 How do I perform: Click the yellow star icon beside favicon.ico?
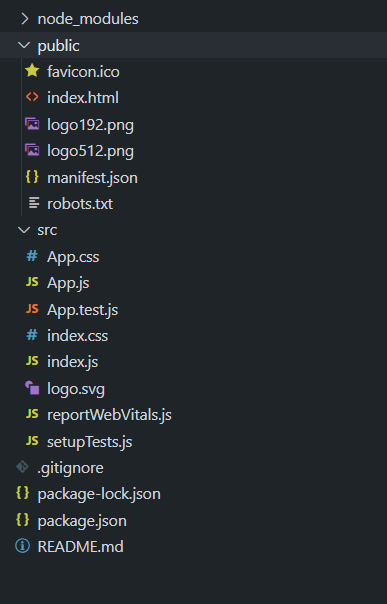[32, 71]
